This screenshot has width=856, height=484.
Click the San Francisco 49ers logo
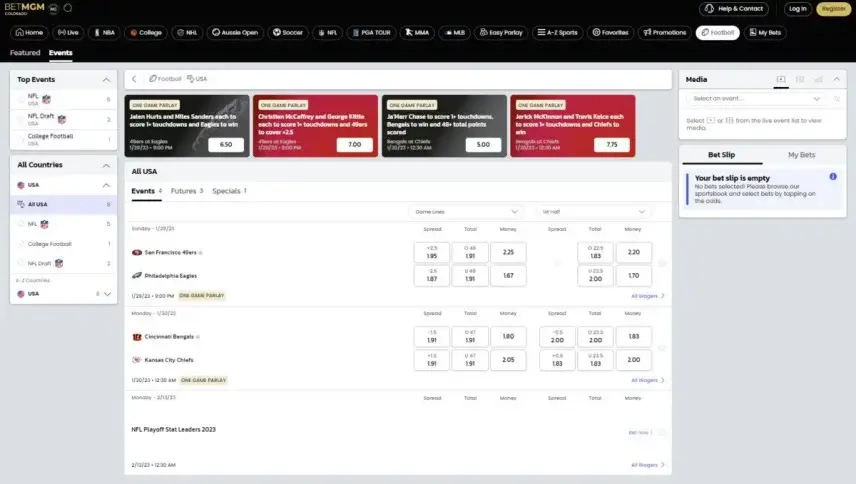(137, 253)
